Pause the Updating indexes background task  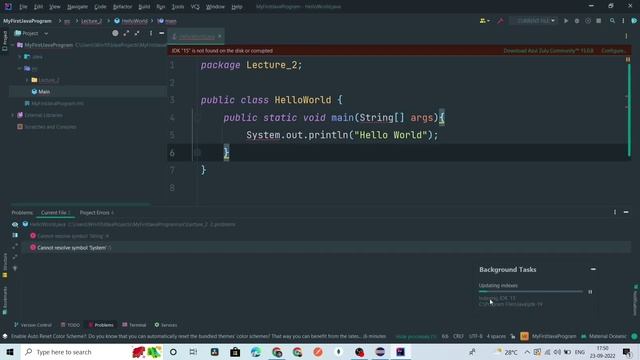pyautogui.click(x=590, y=292)
